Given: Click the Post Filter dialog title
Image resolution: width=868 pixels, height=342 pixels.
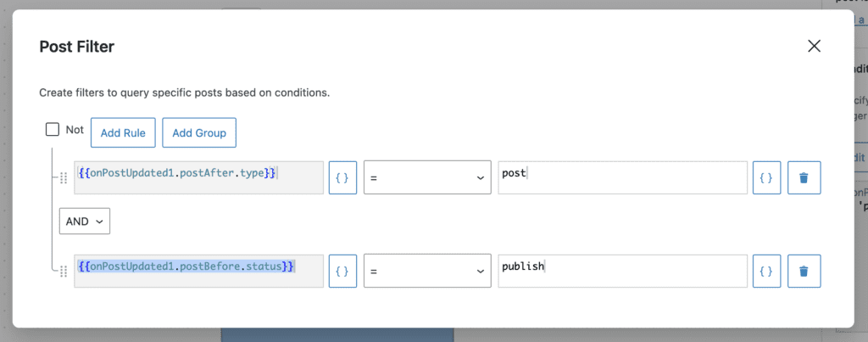Looking at the screenshot, I should [x=77, y=47].
